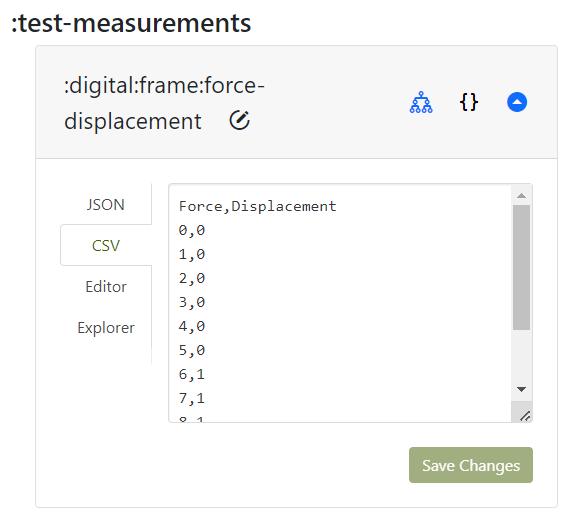Click the CSV textarea scrollbar thumb

pyautogui.click(x=521, y=267)
